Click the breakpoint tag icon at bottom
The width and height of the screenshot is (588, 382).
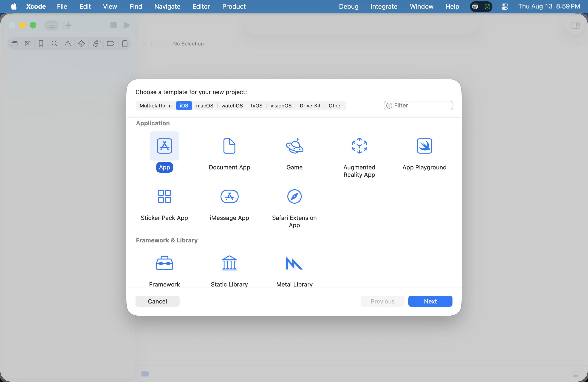(145, 374)
